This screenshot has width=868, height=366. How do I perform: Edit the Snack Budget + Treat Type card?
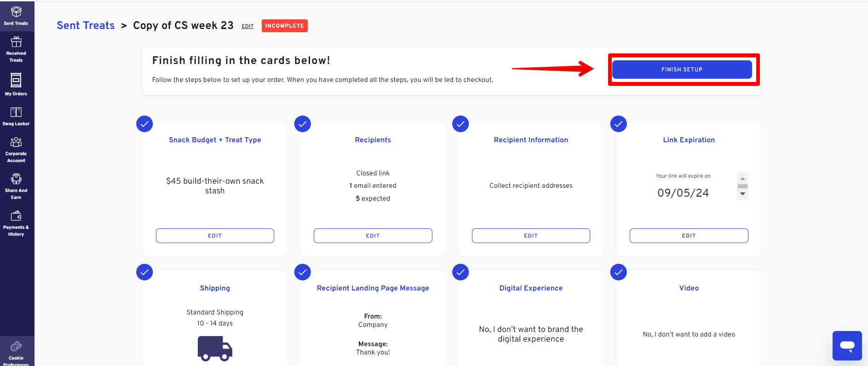(x=215, y=236)
